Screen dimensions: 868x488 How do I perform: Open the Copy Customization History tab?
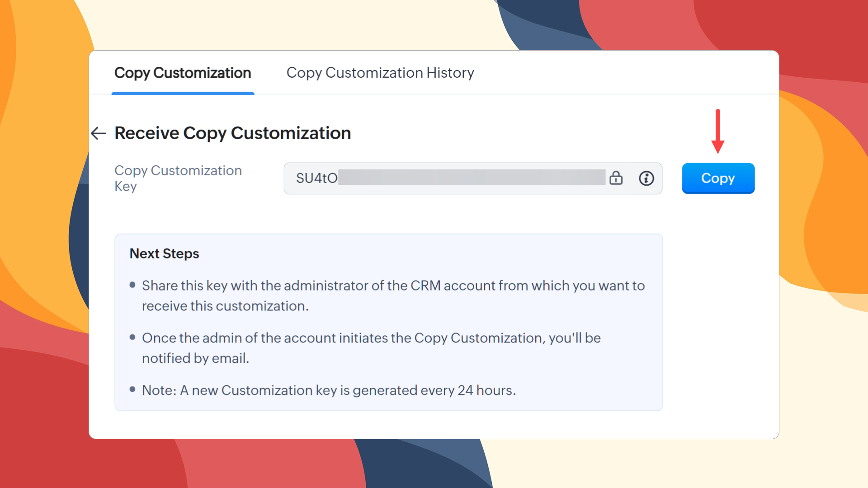(x=380, y=73)
